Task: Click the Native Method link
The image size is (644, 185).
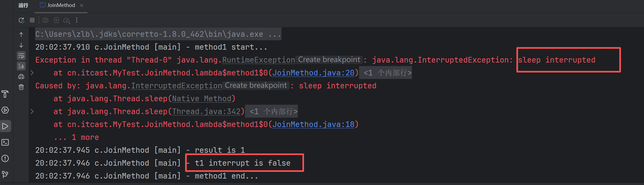Action: [202, 99]
